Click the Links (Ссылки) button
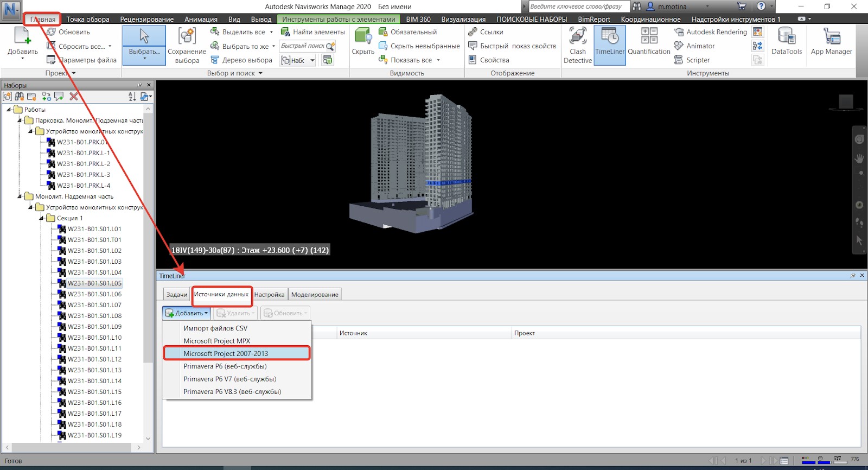The height and width of the screenshot is (470, 868). (x=486, y=32)
